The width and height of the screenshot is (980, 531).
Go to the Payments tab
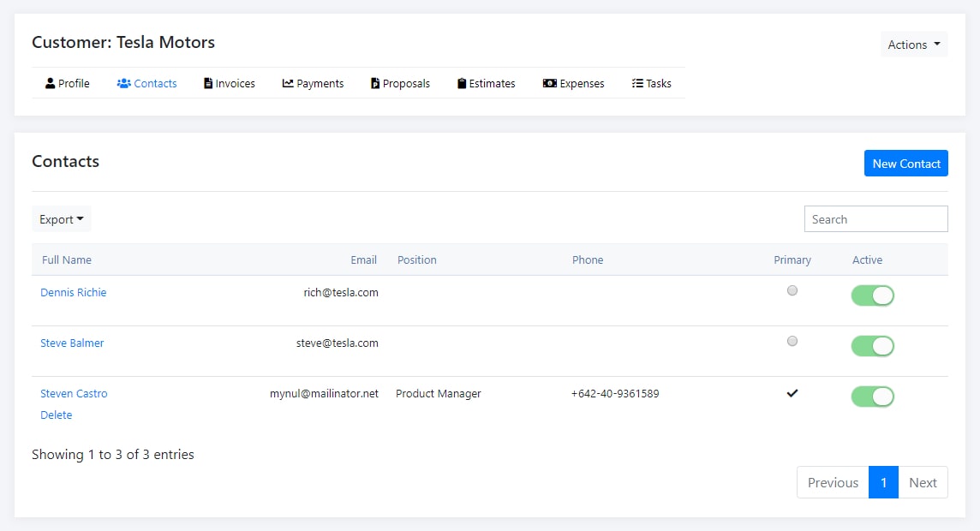[314, 83]
